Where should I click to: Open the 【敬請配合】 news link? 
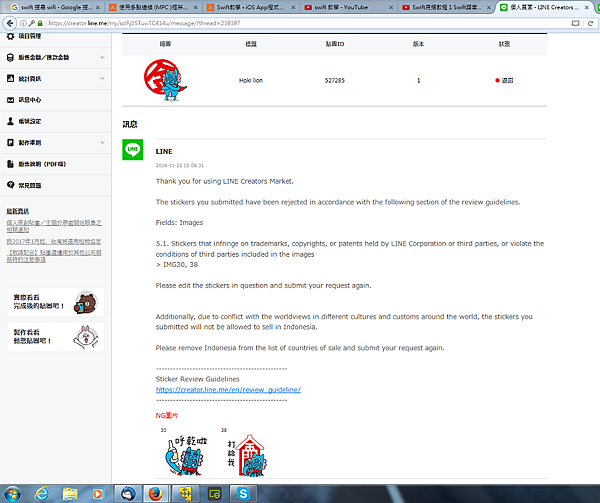[x=54, y=256]
